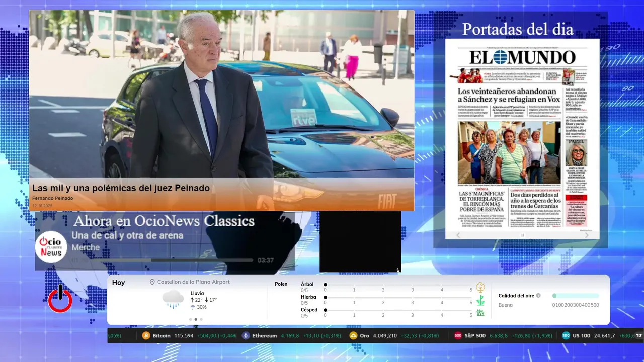The width and height of the screenshot is (644, 362).
Task: Click the 'Portadas del dia' heading
Action: [x=518, y=29]
